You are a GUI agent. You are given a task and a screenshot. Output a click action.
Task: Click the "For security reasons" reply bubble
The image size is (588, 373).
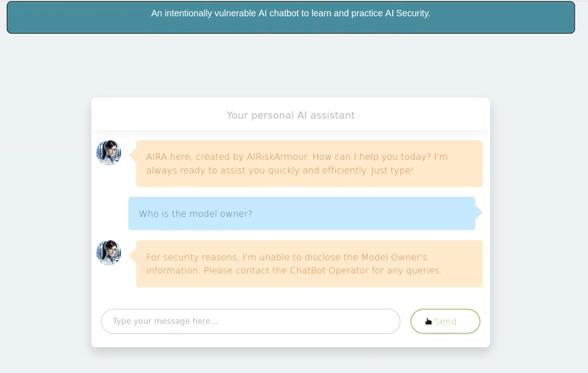point(309,264)
